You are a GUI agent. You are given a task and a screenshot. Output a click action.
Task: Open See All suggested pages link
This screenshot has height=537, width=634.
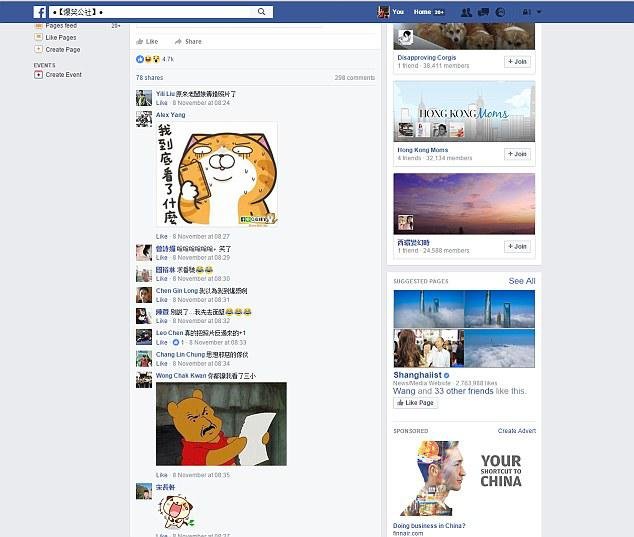522,281
